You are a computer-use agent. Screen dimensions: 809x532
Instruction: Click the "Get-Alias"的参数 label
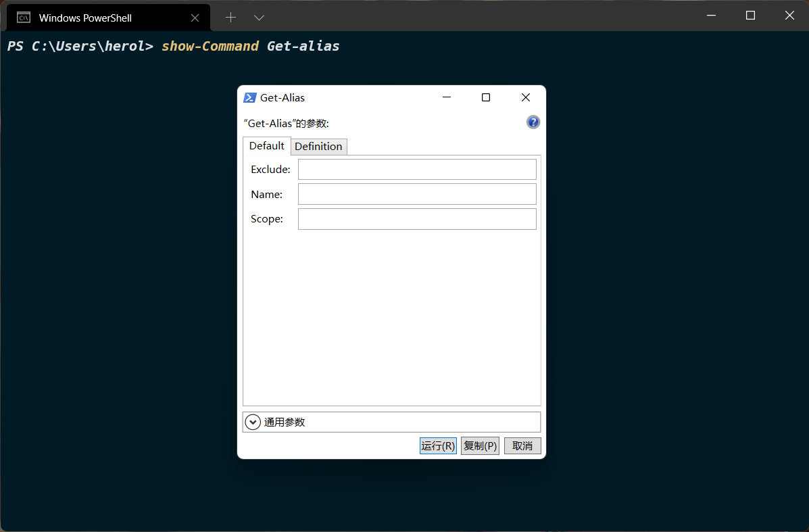coord(287,123)
